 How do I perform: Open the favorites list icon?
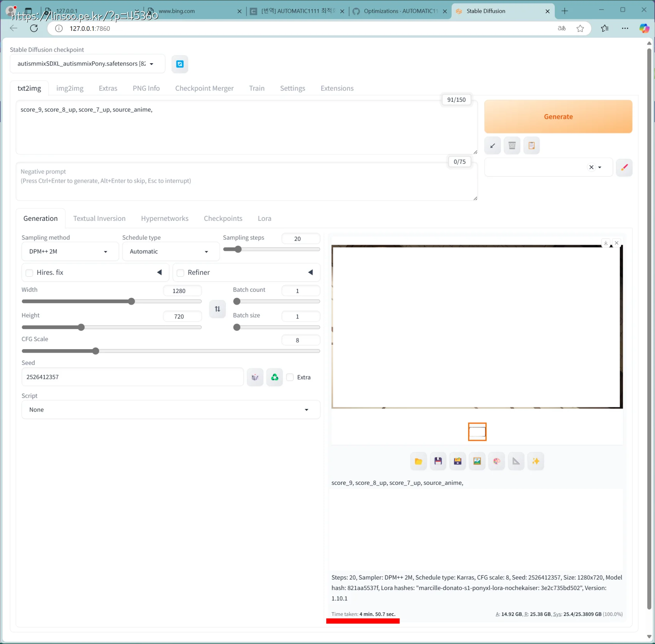click(x=605, y=28)
